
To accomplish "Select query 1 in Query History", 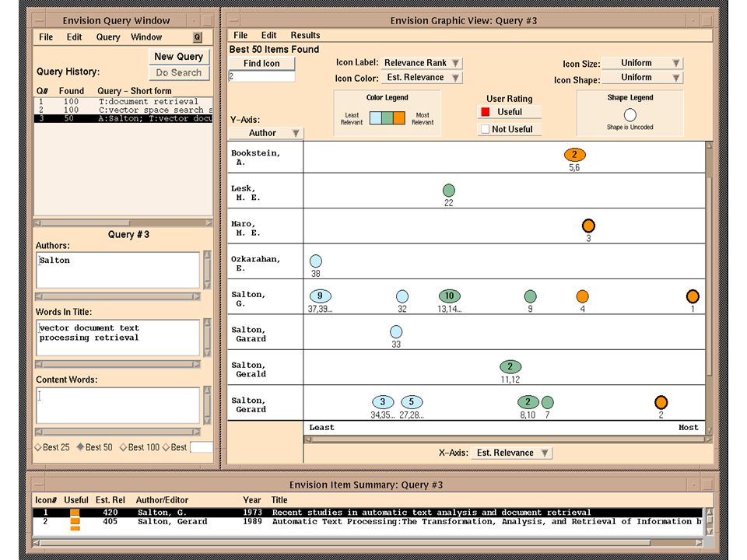I will pos(123,101).
